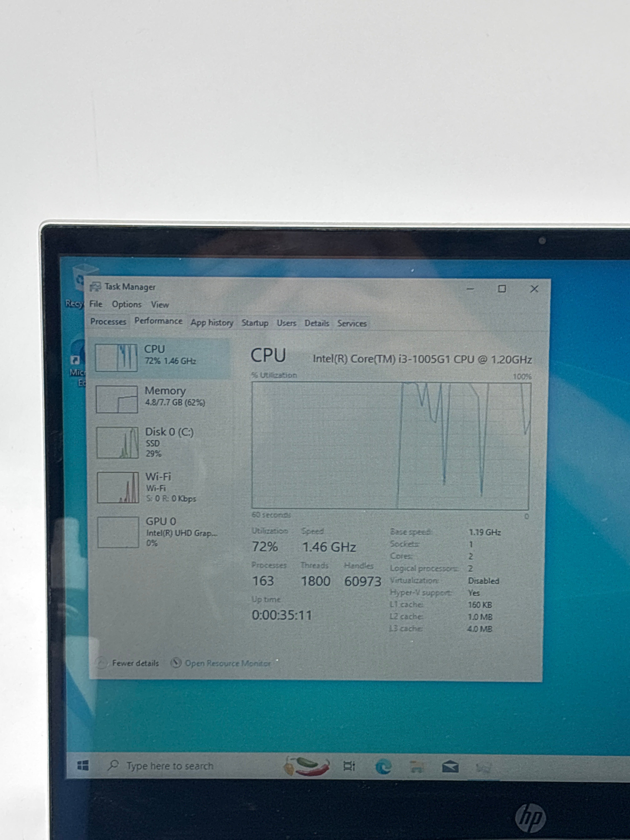Viewport: 630px width, 840px height.
Task: Collapse details with the Fewer details arrow icon
Action: (x=101, y=663)
